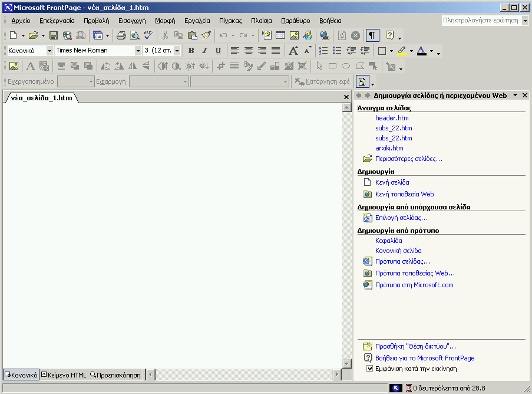The image size is (532, 394).
Task: Open the Πλαίσια menu
Action: [261, 21]
